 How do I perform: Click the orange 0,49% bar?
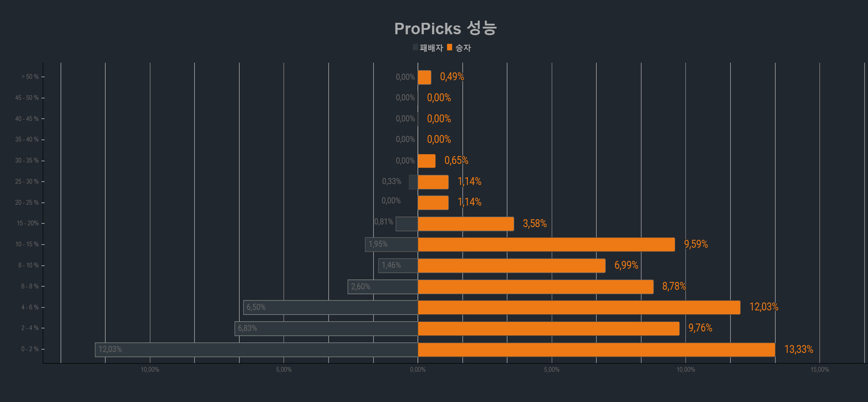tap(424, 77)
